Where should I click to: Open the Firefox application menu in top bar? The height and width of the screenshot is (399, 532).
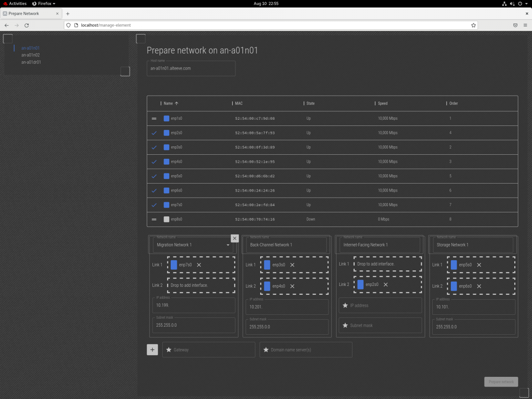tap(43, 3)
